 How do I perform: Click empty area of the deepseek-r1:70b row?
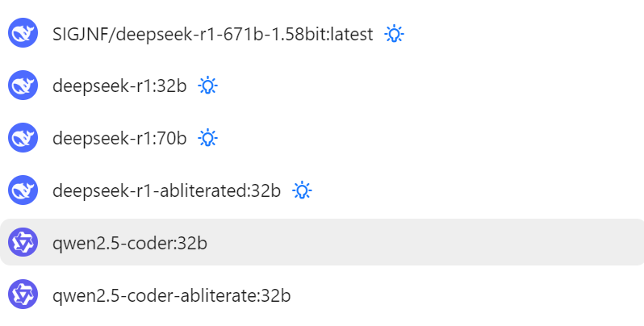coord(431,137)
